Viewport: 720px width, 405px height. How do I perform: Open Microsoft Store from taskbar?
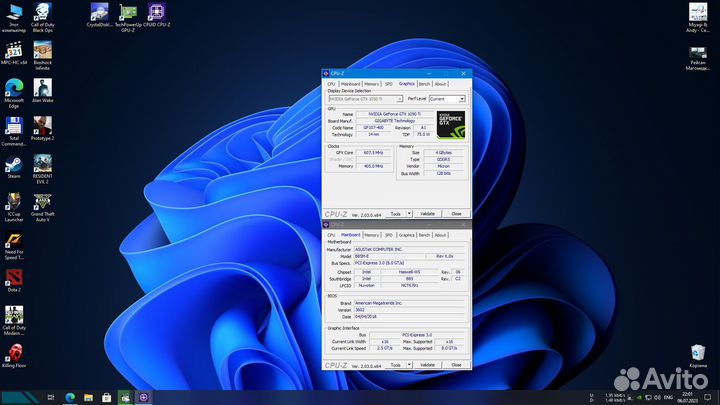point(107,397)
